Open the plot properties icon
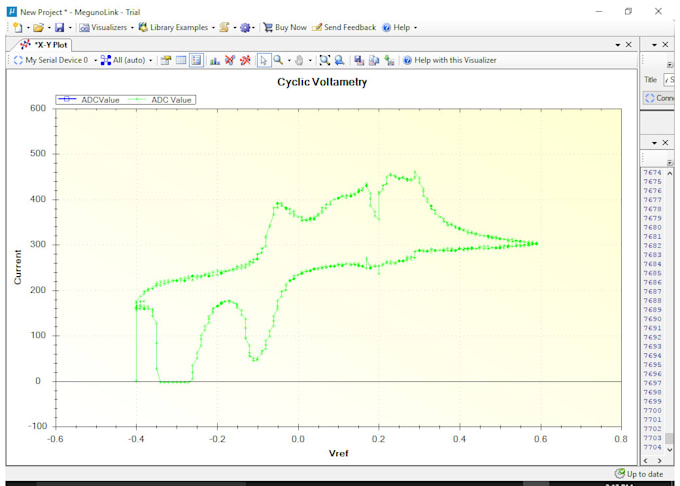 166,61
